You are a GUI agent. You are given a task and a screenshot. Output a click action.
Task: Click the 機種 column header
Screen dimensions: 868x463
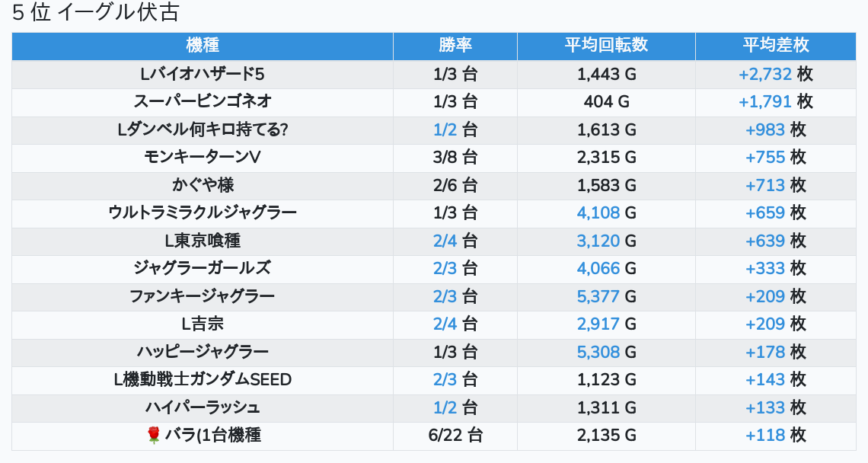[x=203, y=46]
